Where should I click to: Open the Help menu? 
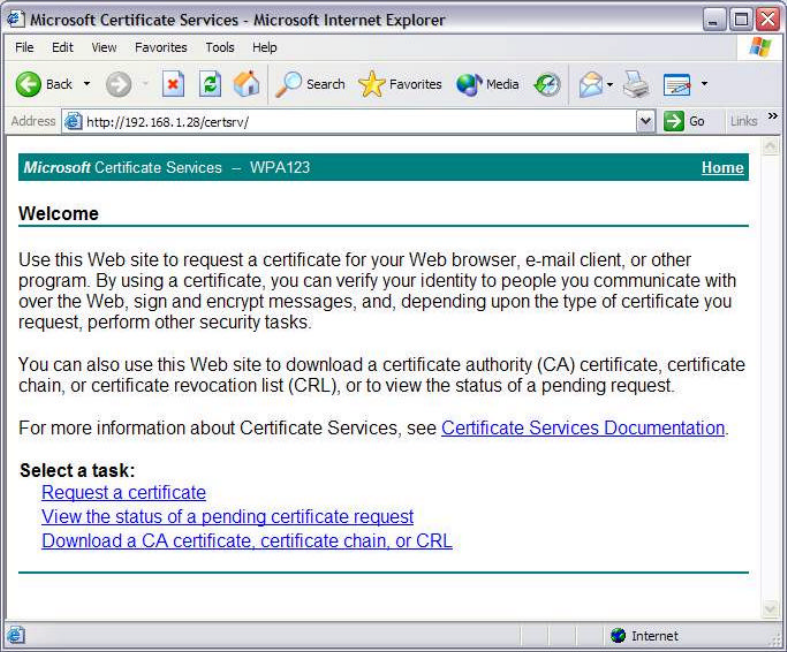pos(265,47)
